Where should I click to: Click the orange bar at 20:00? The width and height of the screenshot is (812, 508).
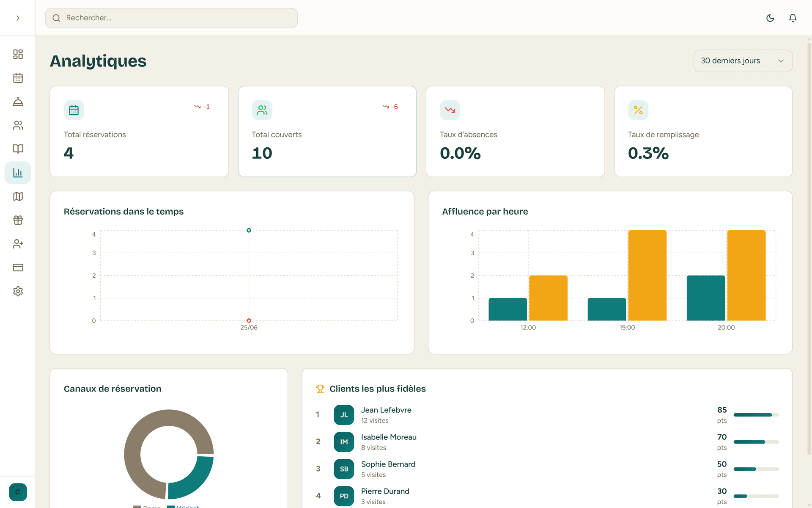point(746,275)
